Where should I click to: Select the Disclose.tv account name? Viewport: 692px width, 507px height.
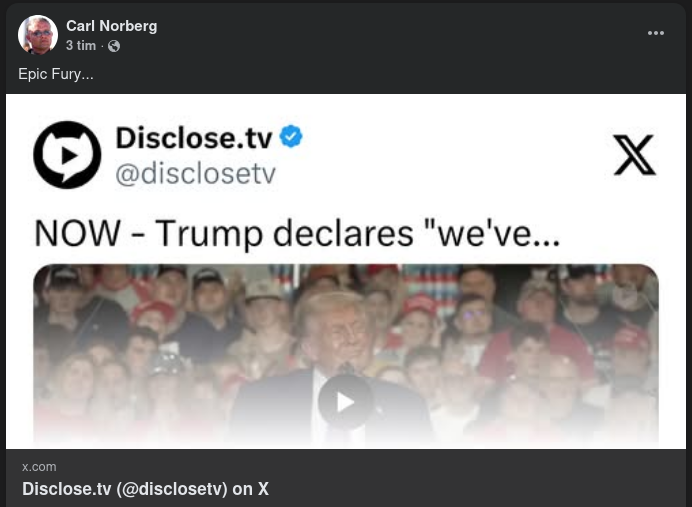(194, 138)
